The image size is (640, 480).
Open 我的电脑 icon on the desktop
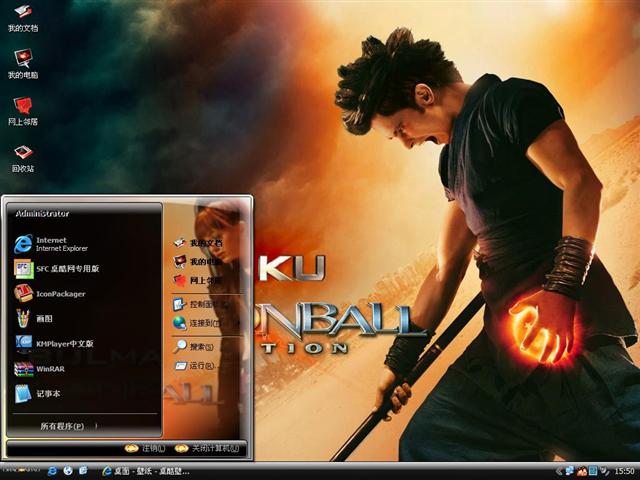click(23, 64)
